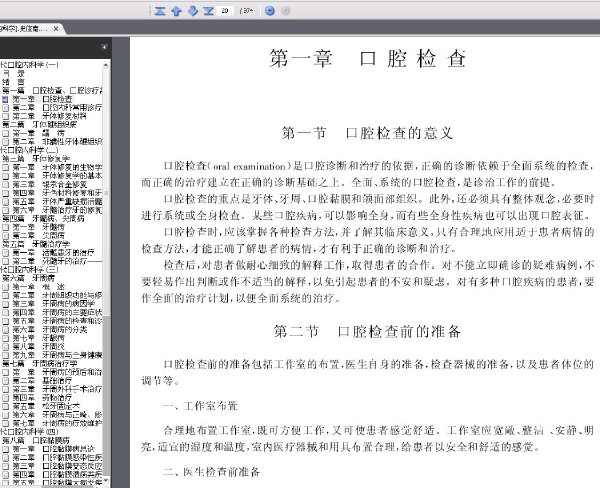600x488 pixels.
Task: Jump to the last page
Action: (x=209, y=11)
